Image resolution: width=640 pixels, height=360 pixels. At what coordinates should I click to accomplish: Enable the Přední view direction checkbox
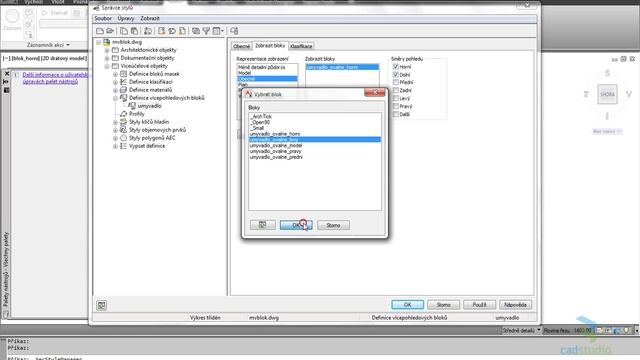pos(396,82)
